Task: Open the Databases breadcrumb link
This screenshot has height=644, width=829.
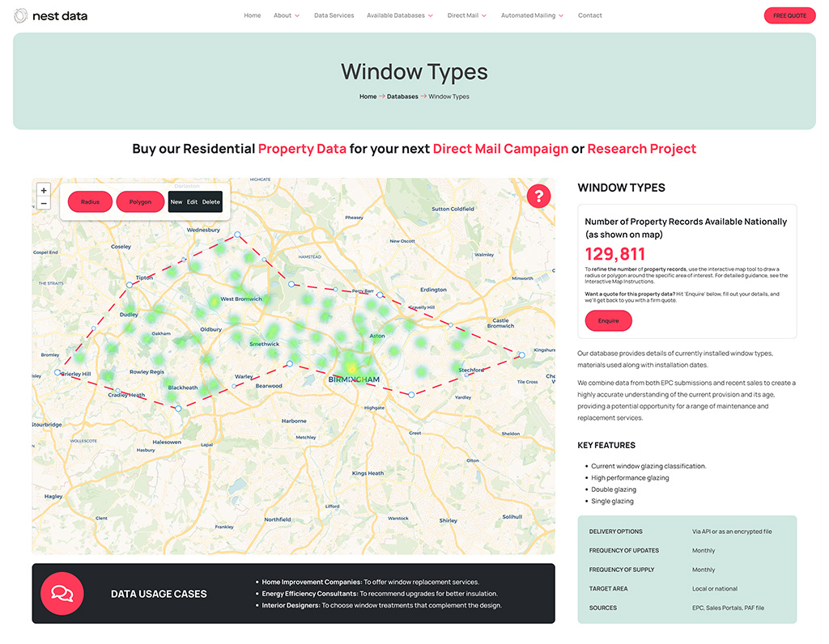Action: pyautogui.click(x=402, y=95)
